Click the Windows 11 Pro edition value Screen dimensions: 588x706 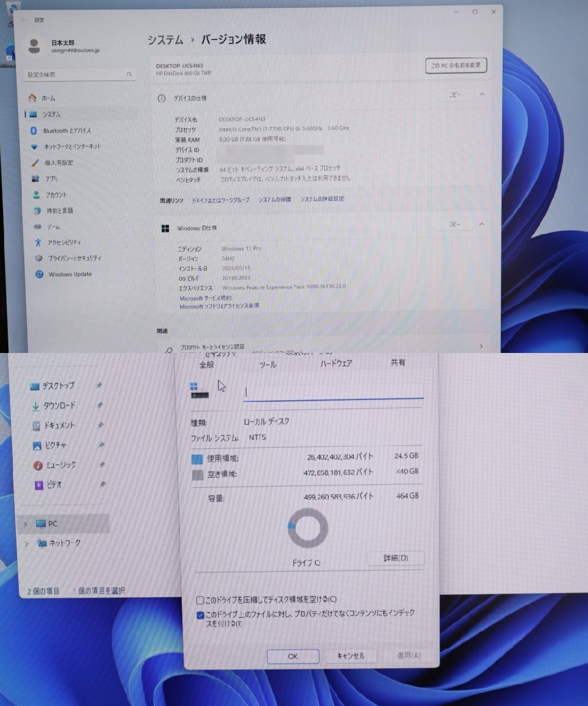[241, 249]
